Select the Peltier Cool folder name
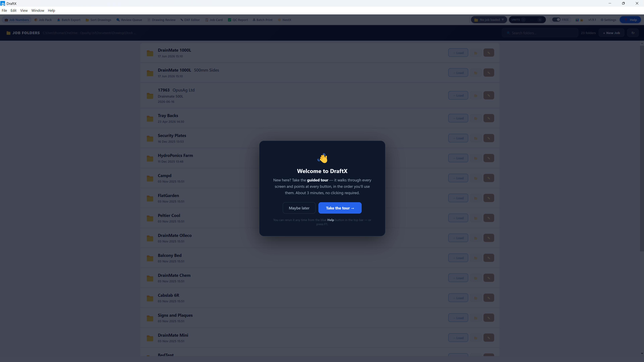The height and width of the screenshot is (362, 644). tap(169, 215)
